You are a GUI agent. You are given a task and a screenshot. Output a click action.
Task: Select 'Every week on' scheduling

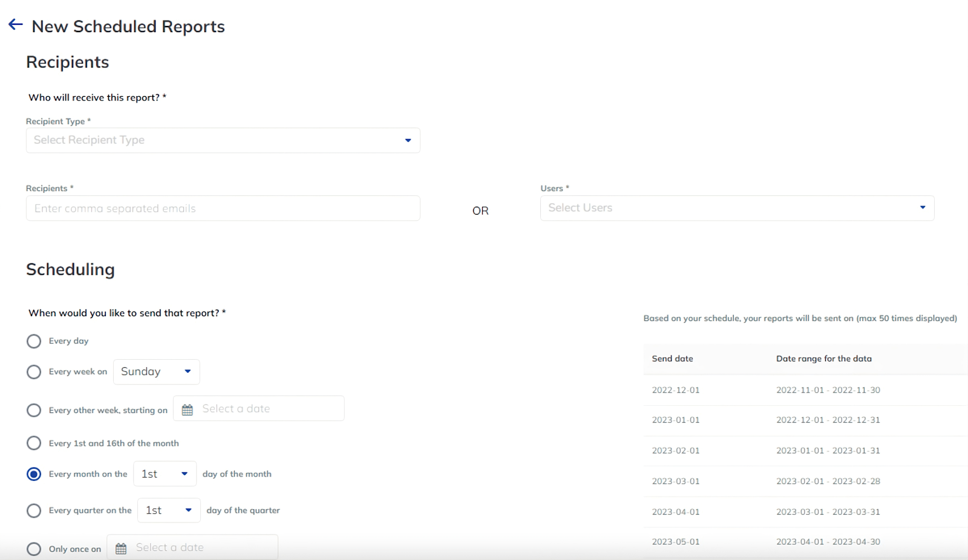coord(34,371)
